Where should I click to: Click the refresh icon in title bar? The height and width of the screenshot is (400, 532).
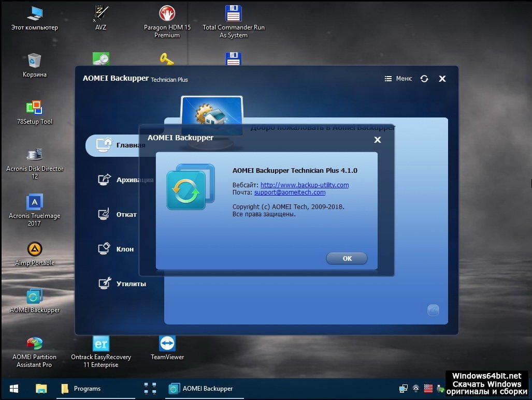pos(424,79)
